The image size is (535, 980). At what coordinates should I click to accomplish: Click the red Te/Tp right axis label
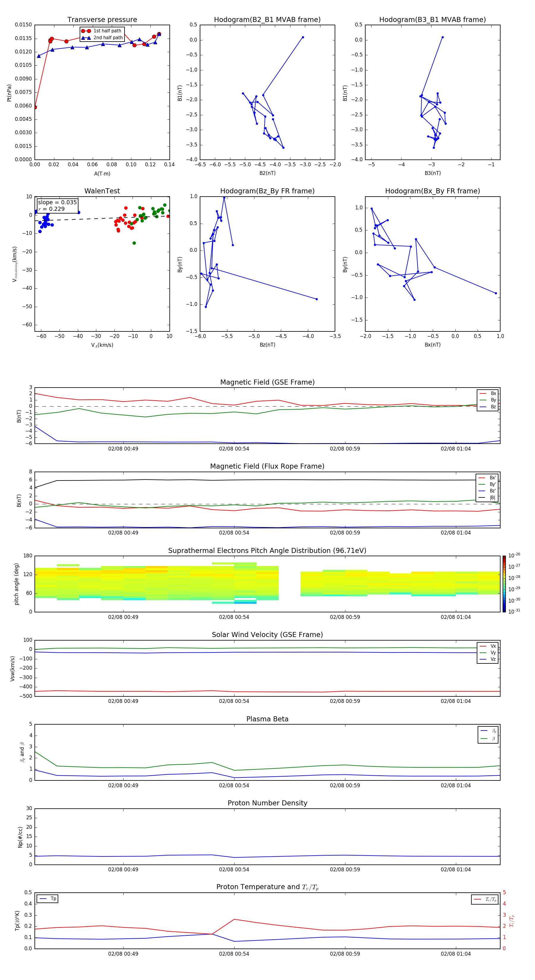coord(512,921)
